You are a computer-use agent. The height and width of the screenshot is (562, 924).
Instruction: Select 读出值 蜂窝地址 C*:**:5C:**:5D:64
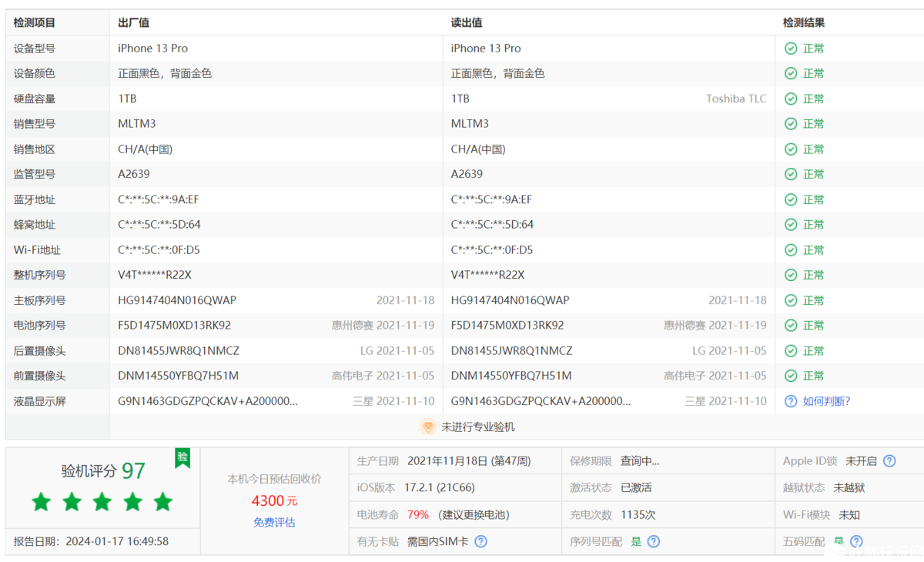coord(492,225)
